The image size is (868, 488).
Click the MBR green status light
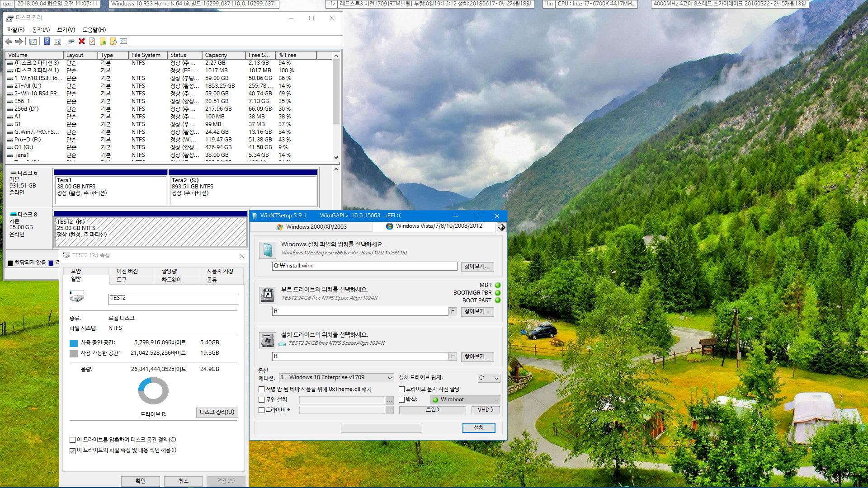[498, 285]
